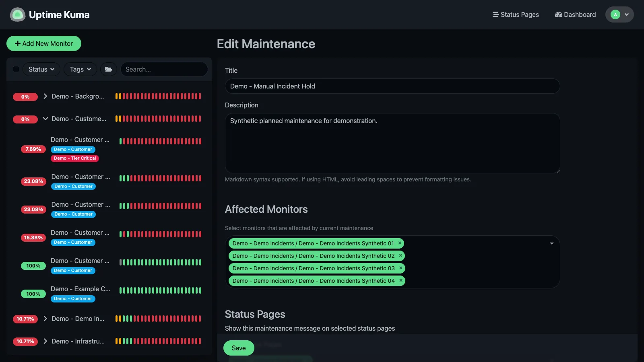Click the 0% badge of Demo - Backgro...
This screenshot has height=362, width=644.
tap(25, 97)
